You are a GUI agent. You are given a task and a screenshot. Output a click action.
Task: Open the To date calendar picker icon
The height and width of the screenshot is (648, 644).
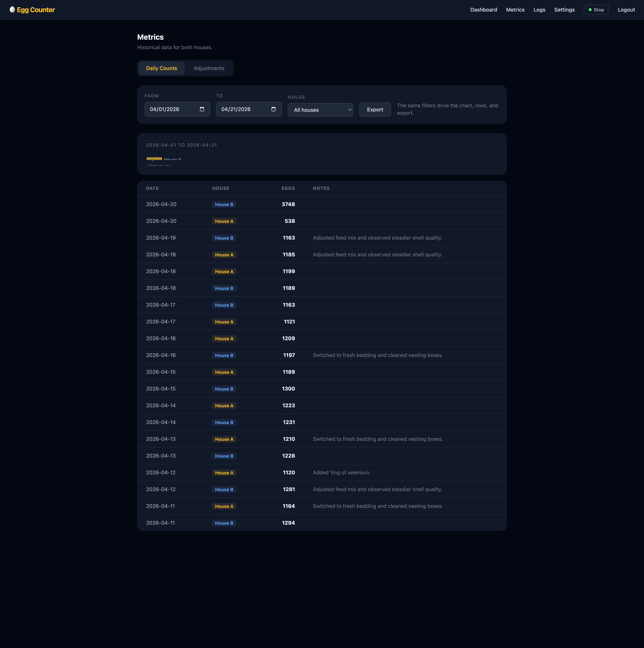273,109
